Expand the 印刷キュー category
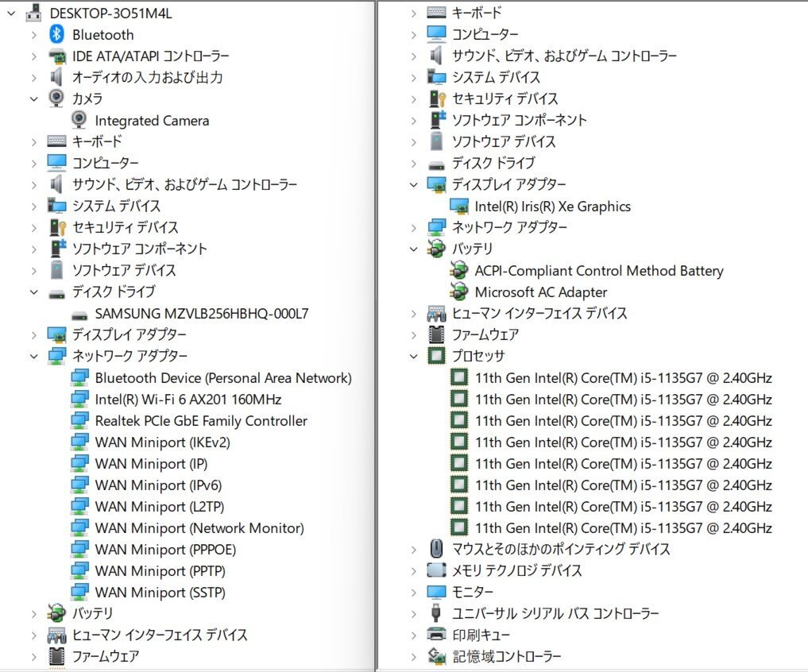 point(413,635)
